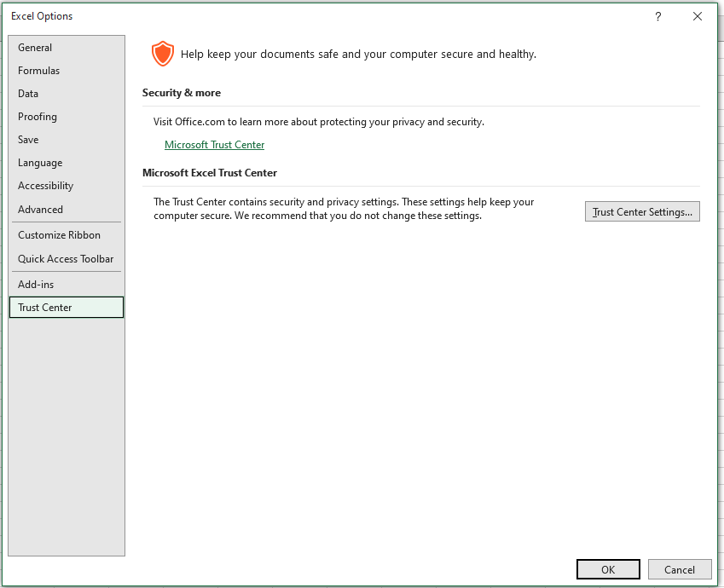The width and height of the screenshot is (724, 588).
Task: Select the Formulas category
Action: [67, 71]
